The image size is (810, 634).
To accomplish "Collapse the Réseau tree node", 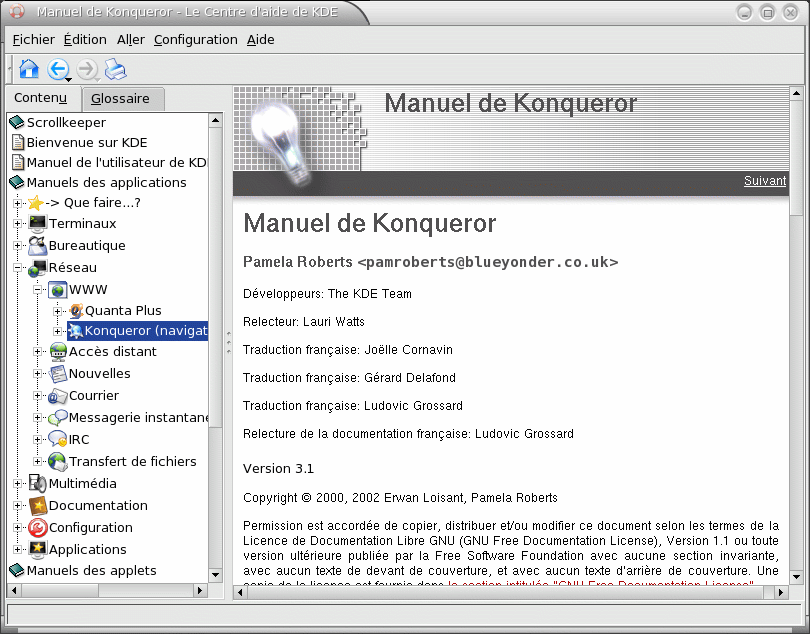I will (x=17, y=268).
